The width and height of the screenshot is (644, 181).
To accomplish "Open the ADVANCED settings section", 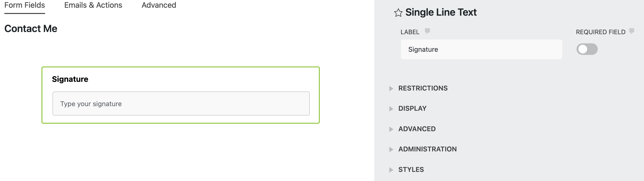I will 417,129.
